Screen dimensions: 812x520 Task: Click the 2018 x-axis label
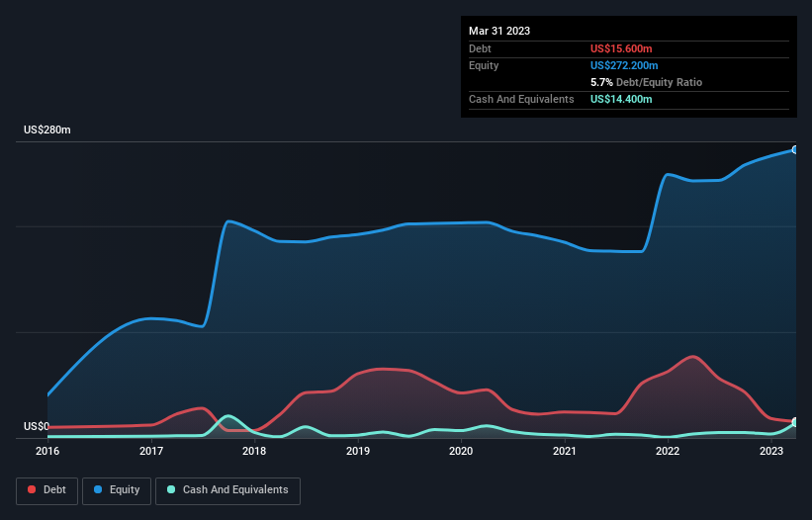(x=254, y=451)
